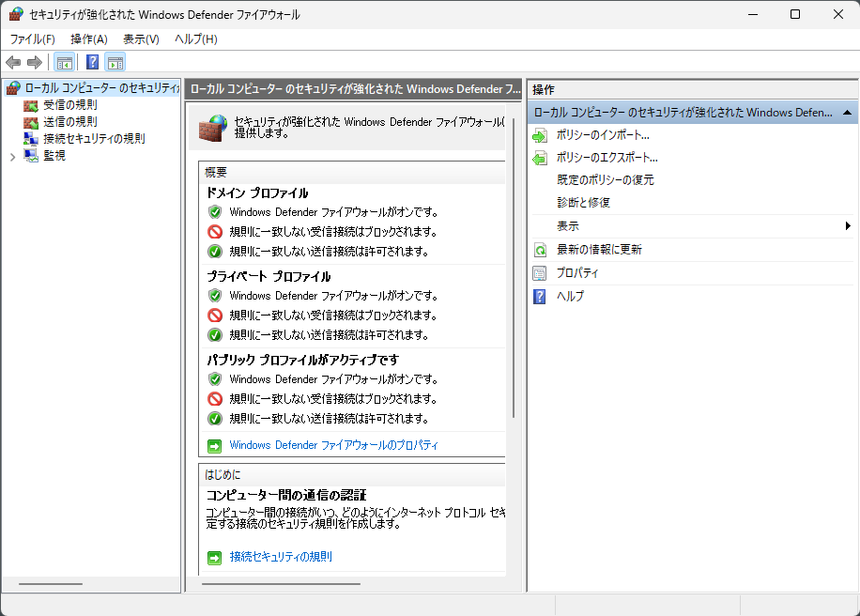Click the blue Help toolbar icon
Screen dimensions: 860x616
point(92,63)
